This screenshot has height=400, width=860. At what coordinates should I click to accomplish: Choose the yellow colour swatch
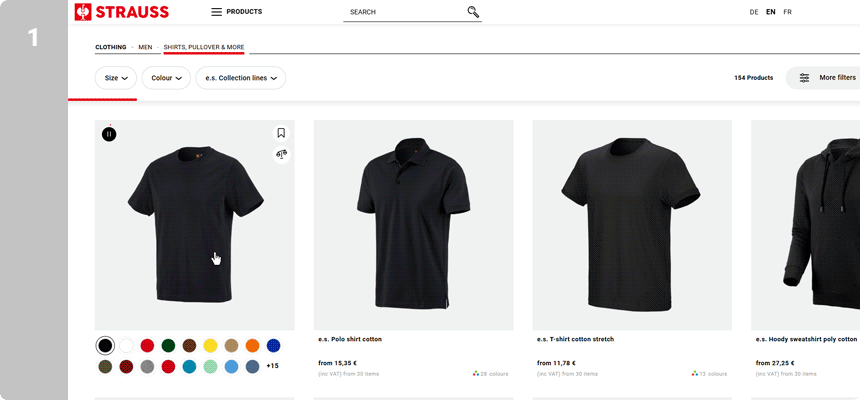pos(210,345)
